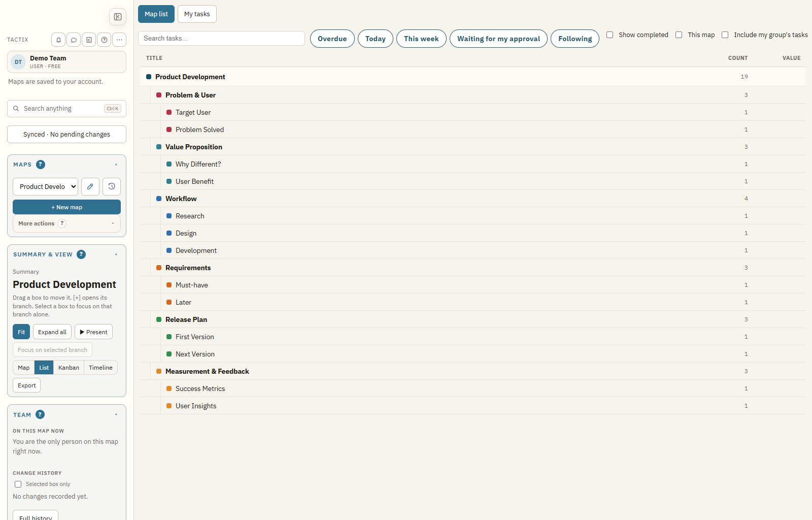Switch to Map view
The height and width of the screenshot is (520, 812).
(24, 368)
